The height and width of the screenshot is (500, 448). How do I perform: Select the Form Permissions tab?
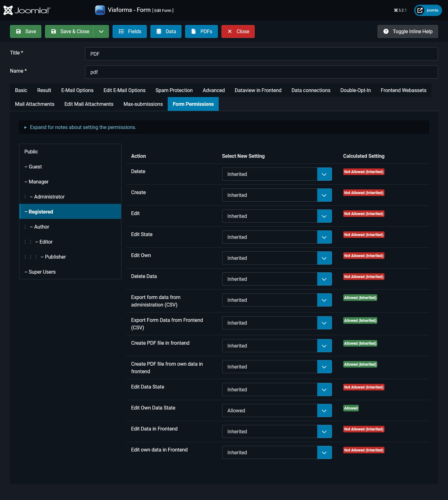(x=193, y=104)
